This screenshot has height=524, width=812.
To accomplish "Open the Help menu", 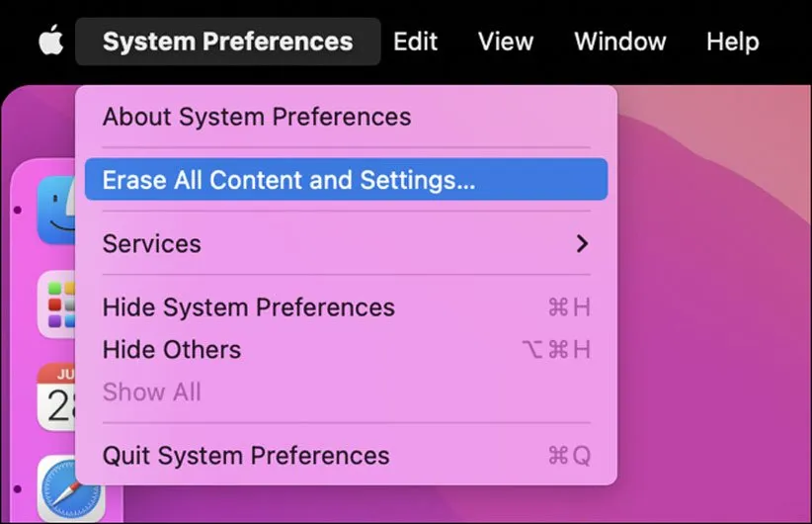I will click(732, 42).
